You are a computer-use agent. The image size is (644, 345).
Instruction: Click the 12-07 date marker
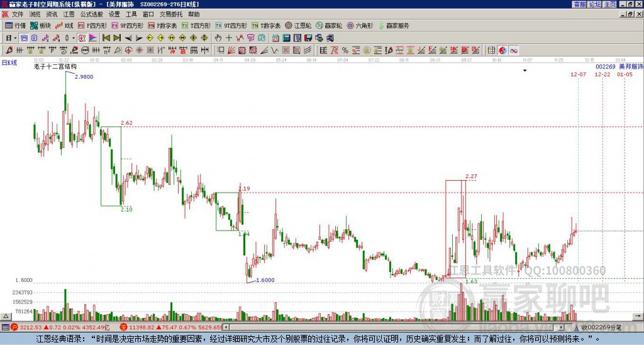click(x=579, y=74)
